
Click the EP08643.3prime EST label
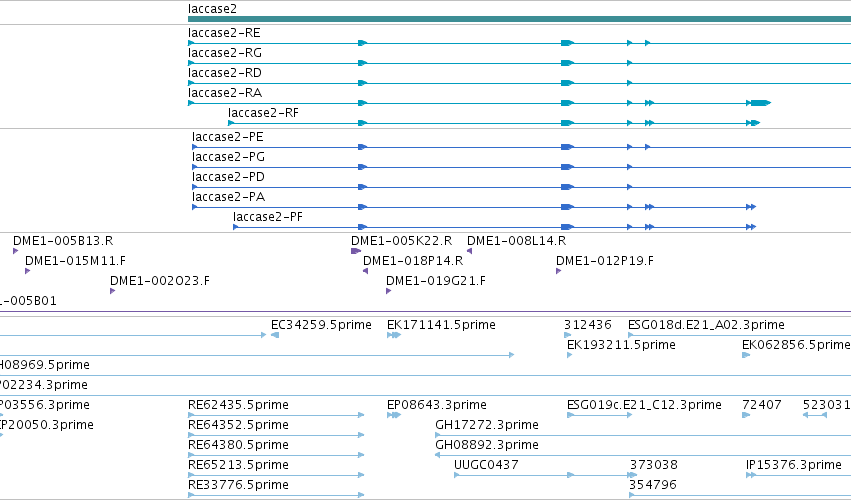coord(437,405)
